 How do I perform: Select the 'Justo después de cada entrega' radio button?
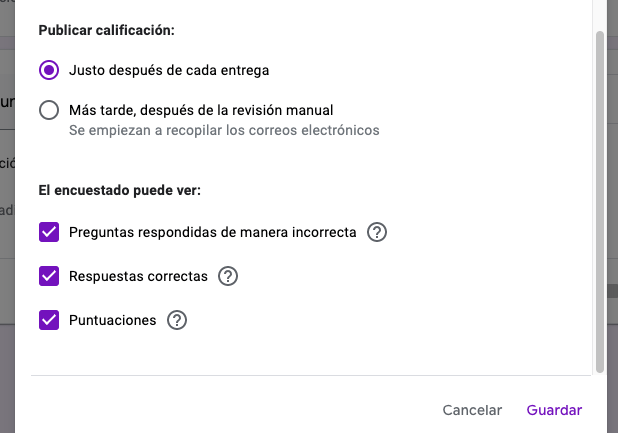[x=49, y=71]
